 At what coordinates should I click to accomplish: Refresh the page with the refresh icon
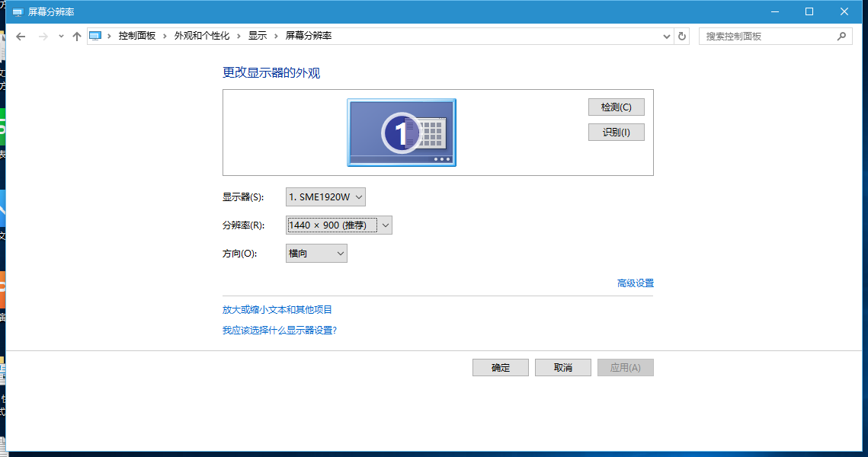pyautogui.click(x=681, y=36)
